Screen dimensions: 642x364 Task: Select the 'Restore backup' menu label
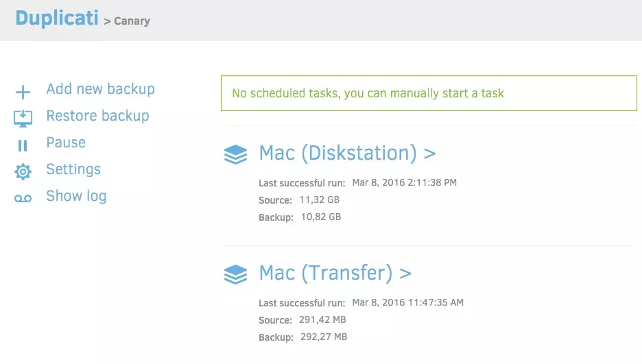click(x=97, y=116)
